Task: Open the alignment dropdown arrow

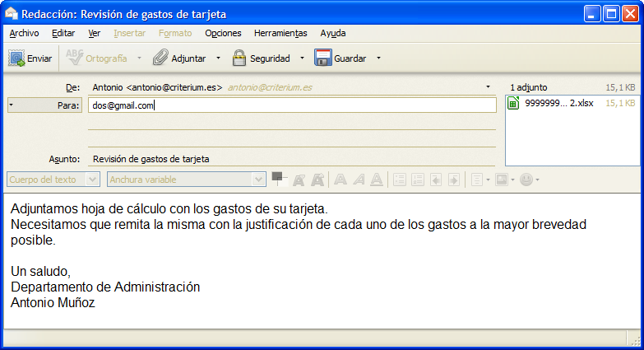Action: 488,180
